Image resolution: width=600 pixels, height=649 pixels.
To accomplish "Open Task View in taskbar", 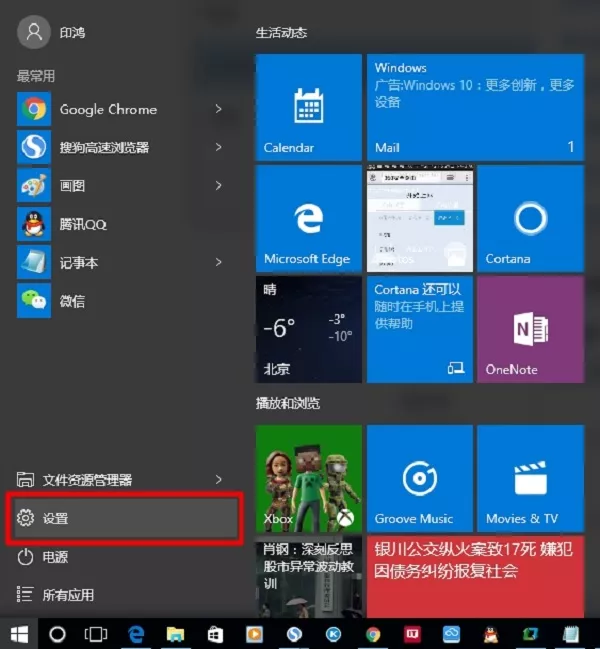I will [96, 634].
